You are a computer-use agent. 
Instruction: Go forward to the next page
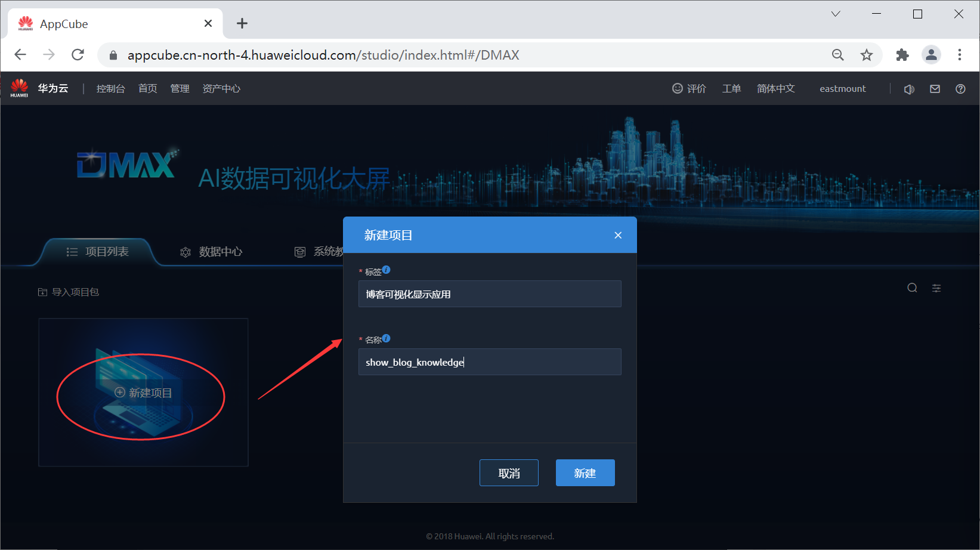pyautogui.click(x=49, y=55)
